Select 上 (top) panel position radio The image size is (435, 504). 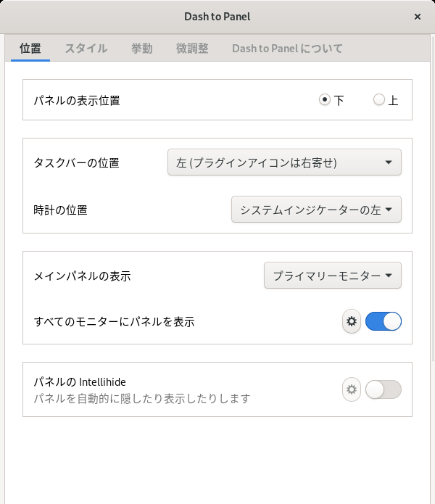click(378, 99)
